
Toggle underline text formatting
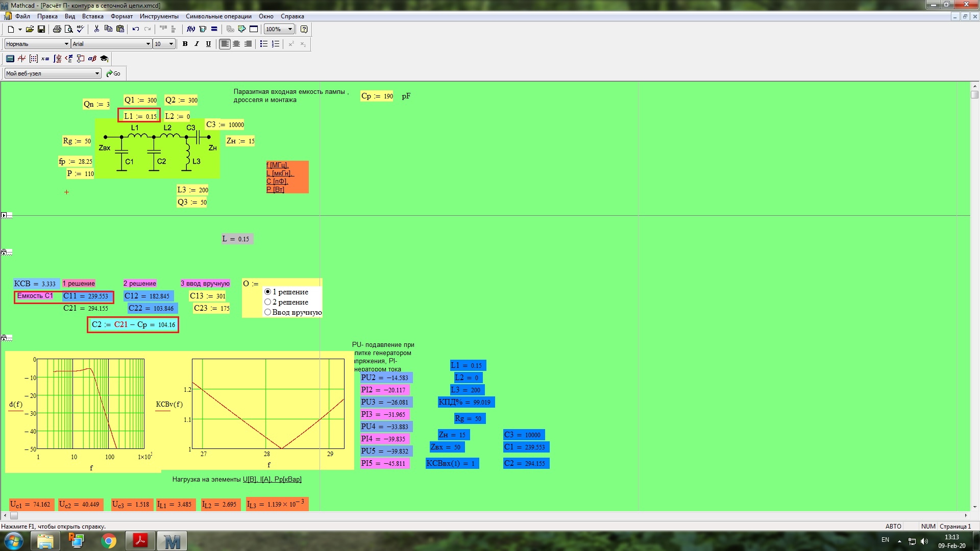tap(208, 44)
